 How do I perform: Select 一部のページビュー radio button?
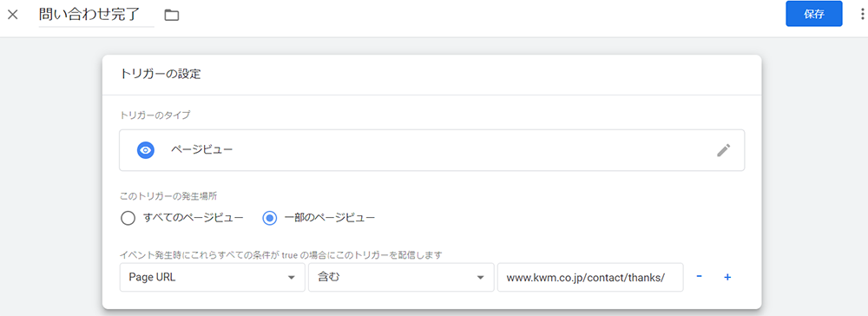click(x=270, y=218)
